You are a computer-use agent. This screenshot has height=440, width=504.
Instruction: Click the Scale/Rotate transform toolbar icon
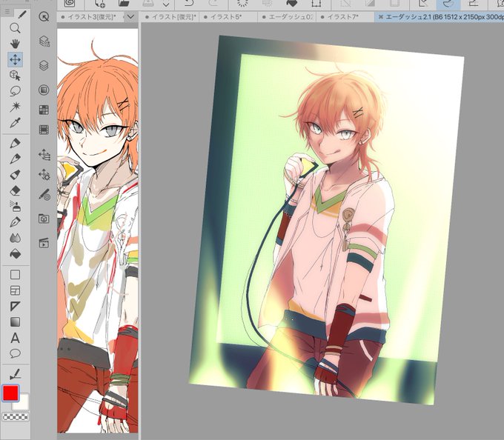click(316, 4)
